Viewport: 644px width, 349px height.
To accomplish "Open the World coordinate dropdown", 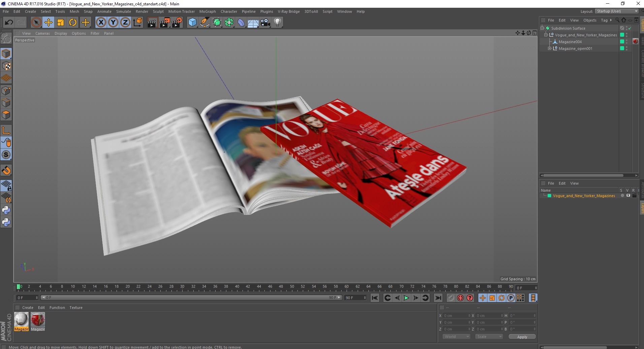I will [456, 337].
